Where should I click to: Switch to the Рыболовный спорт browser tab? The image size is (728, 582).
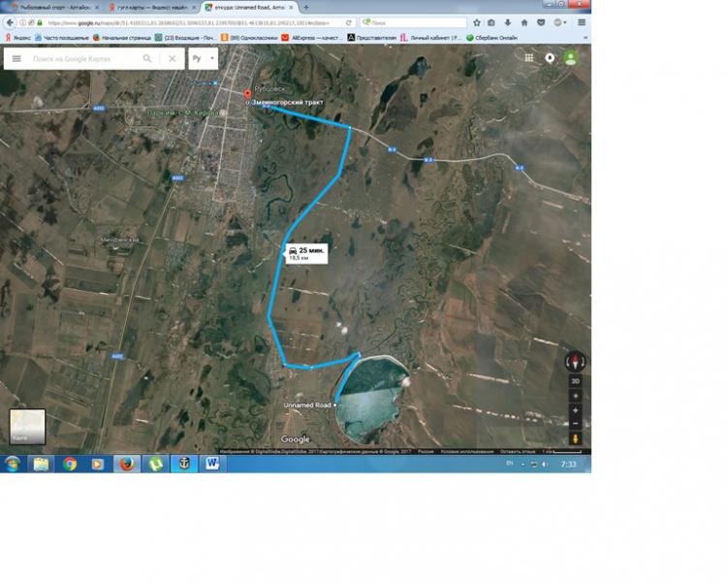(x=55, y=8)
